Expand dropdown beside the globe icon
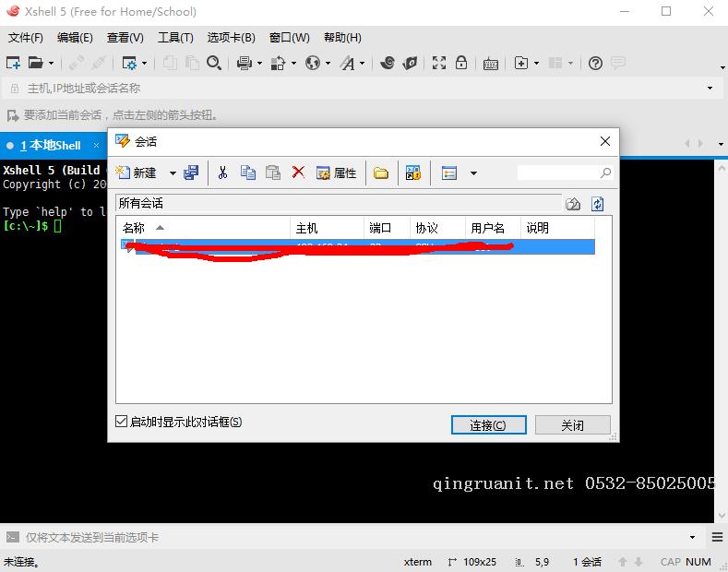 pyautogui.click(x=328, y=63)
